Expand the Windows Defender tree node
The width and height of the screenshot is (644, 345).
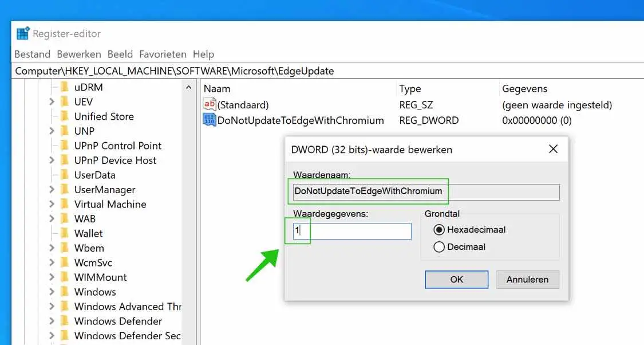52,320
